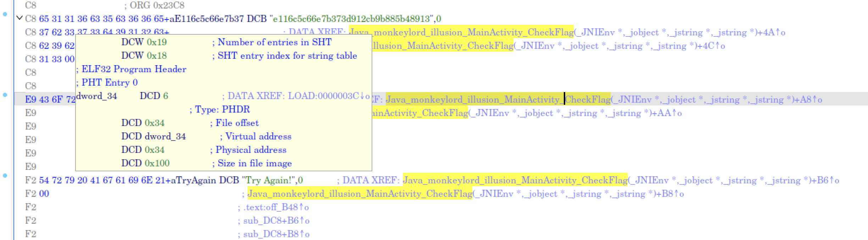
Task: Collapse the aE116c5c66e7b37 string chevron
Action: pos(20,18)
